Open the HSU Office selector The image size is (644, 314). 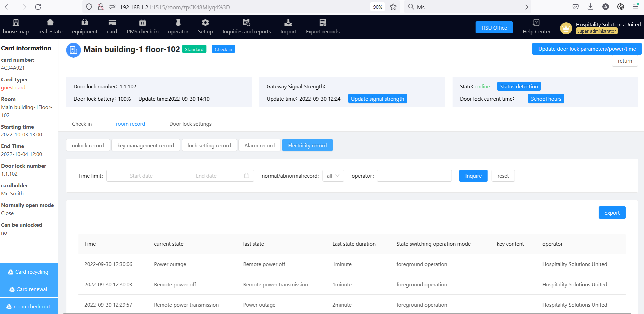(x=494, y=28)
